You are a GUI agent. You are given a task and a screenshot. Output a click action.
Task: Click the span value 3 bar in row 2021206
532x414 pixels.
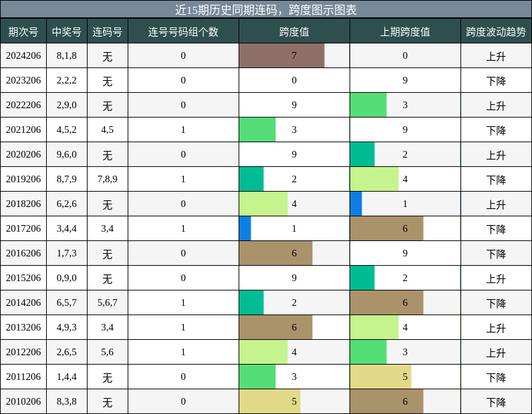[257, 130]
